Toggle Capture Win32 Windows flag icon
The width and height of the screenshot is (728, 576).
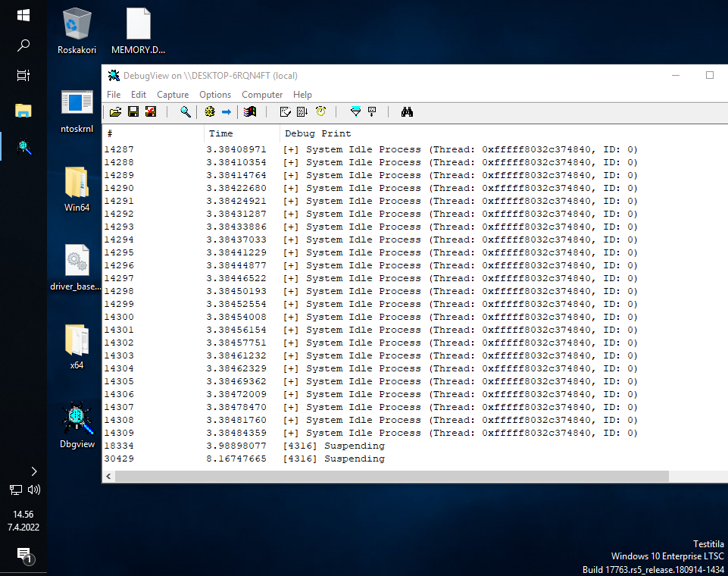click(250, 112)
